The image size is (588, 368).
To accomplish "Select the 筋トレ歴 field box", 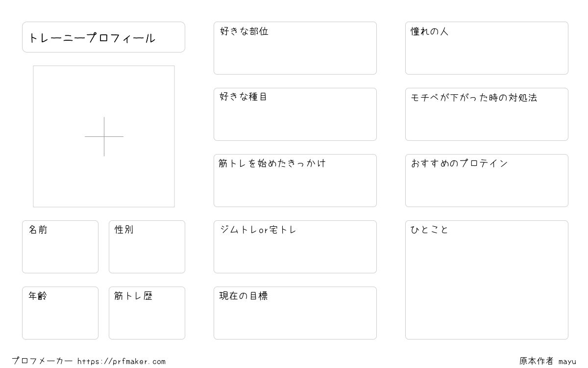I will 147,313.
